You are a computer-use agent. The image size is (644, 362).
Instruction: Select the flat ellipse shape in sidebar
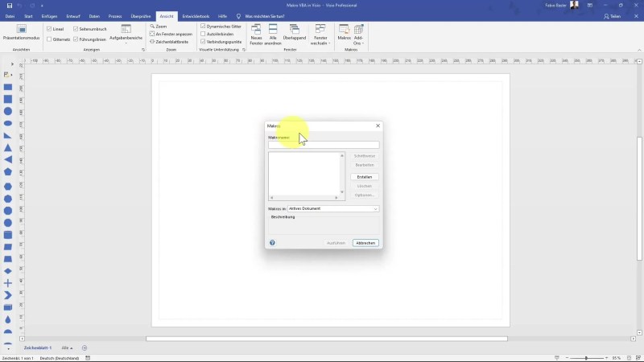8,123
